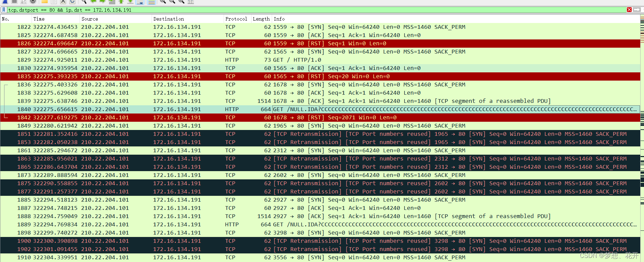Sort by the No. column header

tap(16, 19)
